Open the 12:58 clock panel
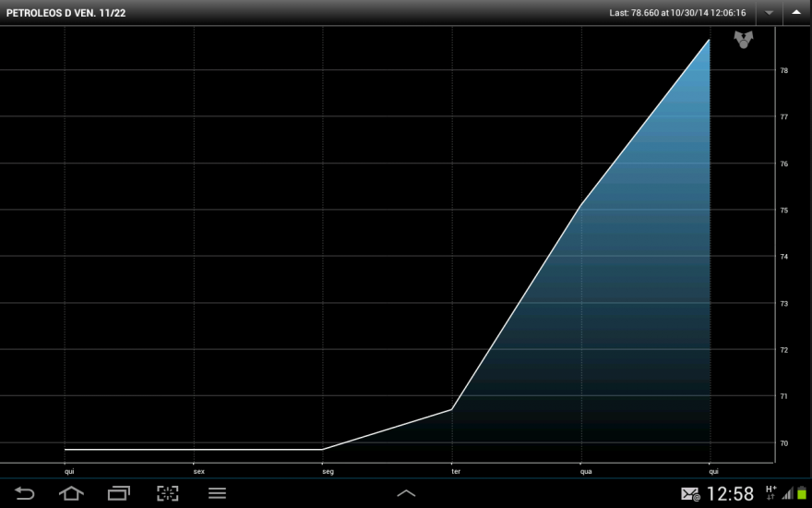The height and width of the screenshot is (508, 812). point(730,493)
